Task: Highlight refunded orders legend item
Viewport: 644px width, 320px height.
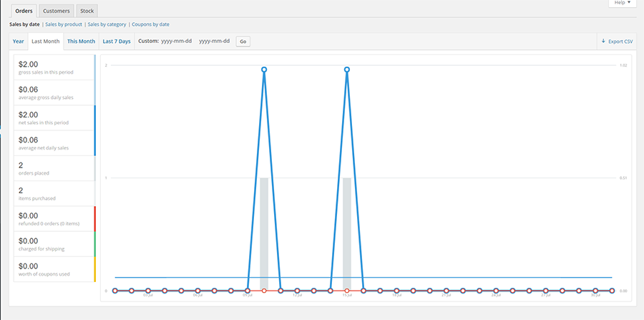Action: (54, 219)
